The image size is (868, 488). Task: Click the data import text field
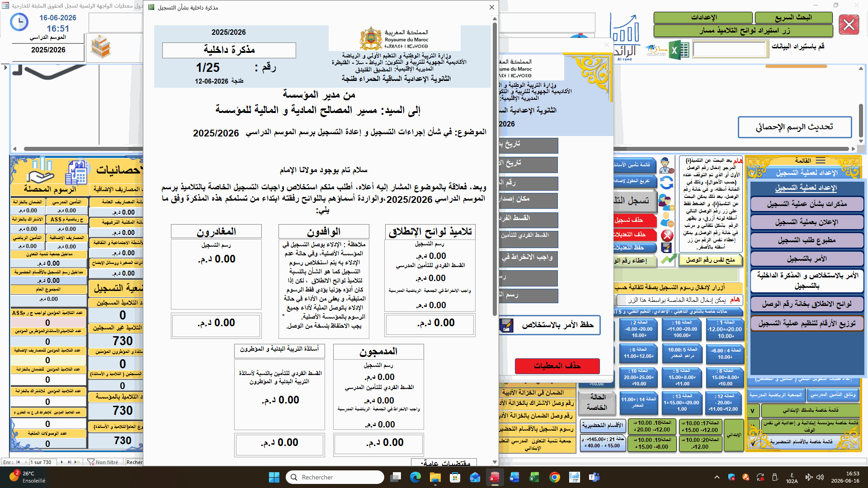point(730,50)
